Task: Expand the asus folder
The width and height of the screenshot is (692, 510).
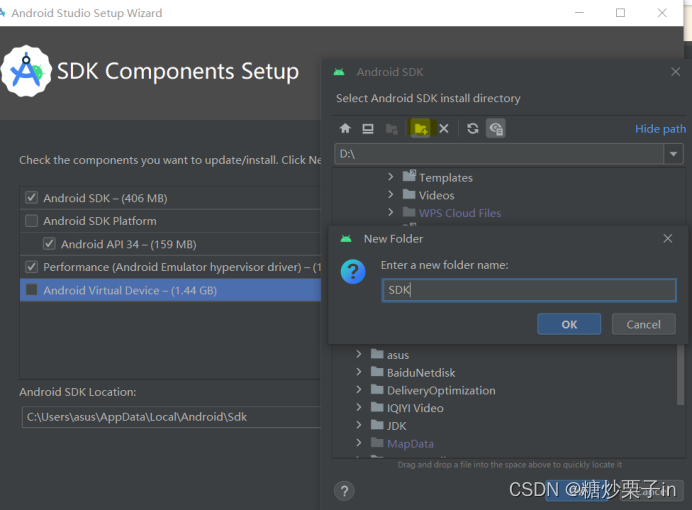Action: [x=359, y=354]
